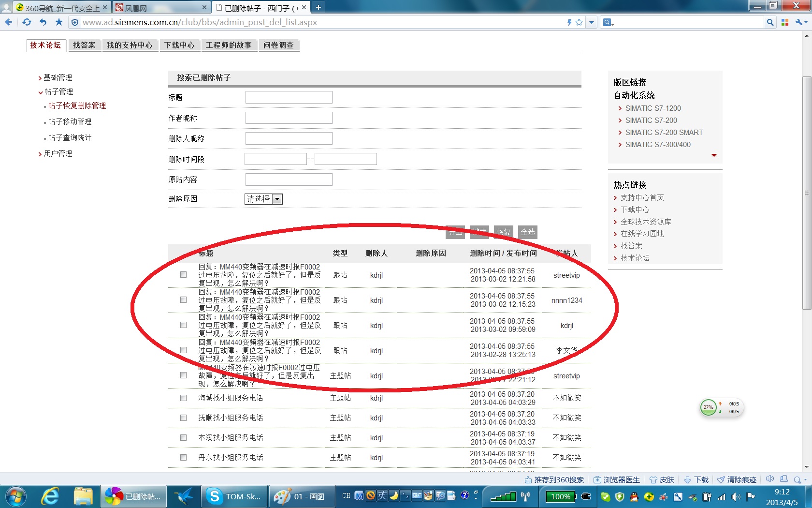Tick the checkbox for 李文华's reply row
Screen dimensions: 812x508
tap(183, 350)
